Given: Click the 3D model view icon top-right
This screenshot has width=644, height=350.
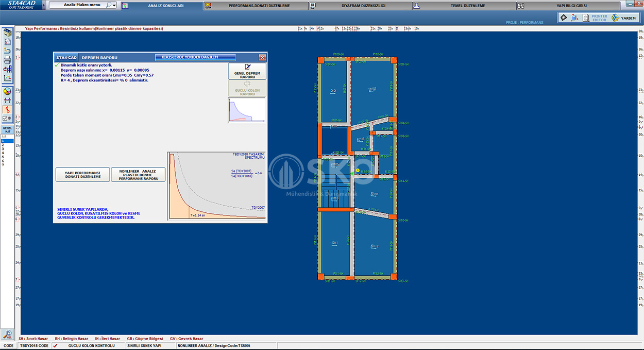Looking at the screenshot, I should pos(575,18).
